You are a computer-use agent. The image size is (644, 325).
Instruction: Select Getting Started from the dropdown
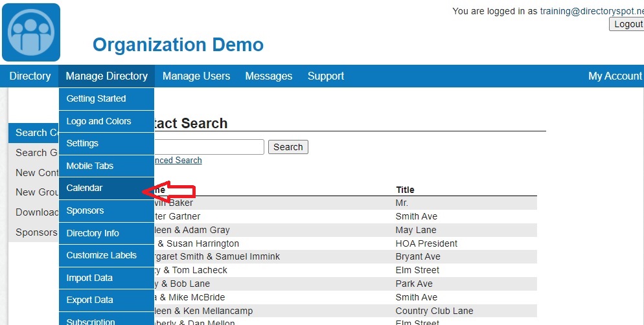96,98
